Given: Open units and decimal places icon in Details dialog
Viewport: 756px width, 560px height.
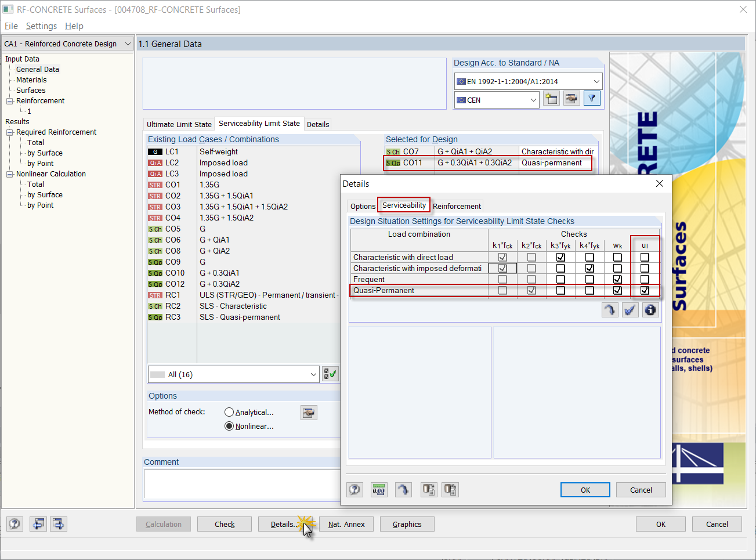Looking at the screenshot, I should 379,489.
